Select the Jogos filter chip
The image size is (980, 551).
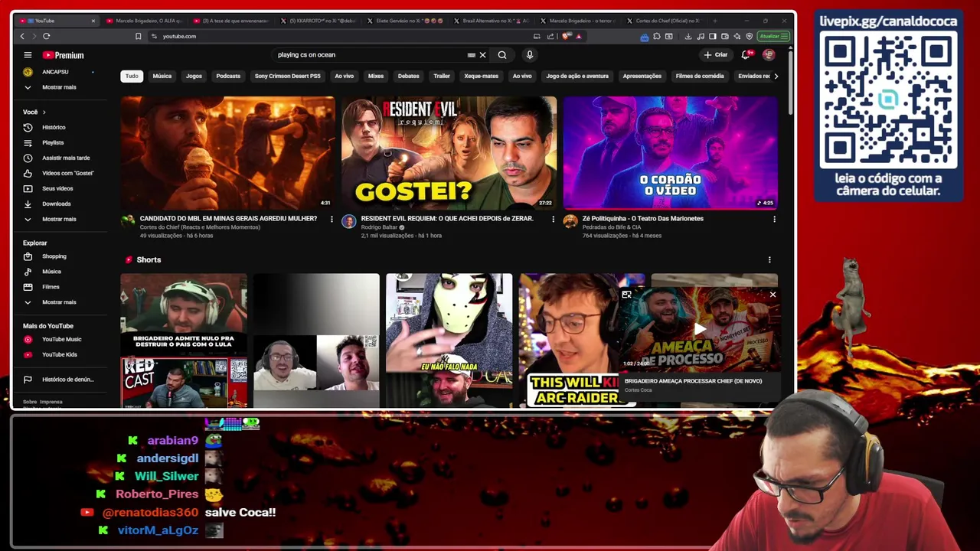(x=194, y=76)
